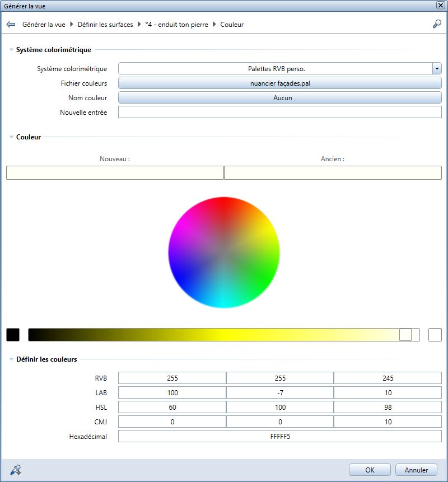Image resolution: width=448 pixels, height=482 pixels.
Task: Click the LAB B value field 10
Action: pyautogui.click(x=388, y=392)
